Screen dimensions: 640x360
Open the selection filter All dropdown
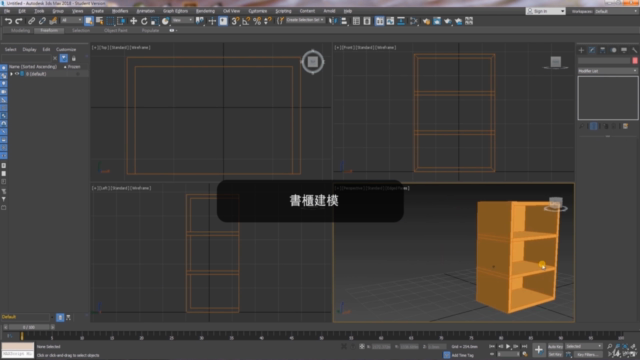coord(71,20)
